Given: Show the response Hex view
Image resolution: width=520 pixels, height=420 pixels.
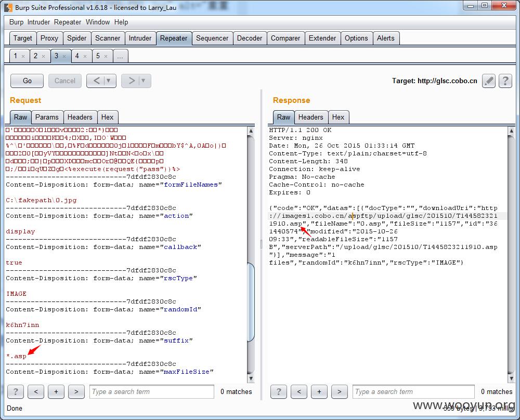Looking at the screenshot, I should click(339, 117).
